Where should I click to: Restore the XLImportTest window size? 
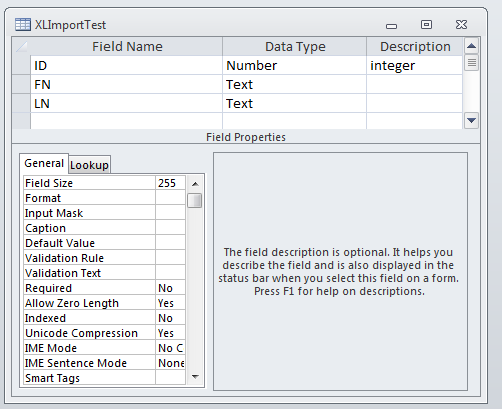426,24
